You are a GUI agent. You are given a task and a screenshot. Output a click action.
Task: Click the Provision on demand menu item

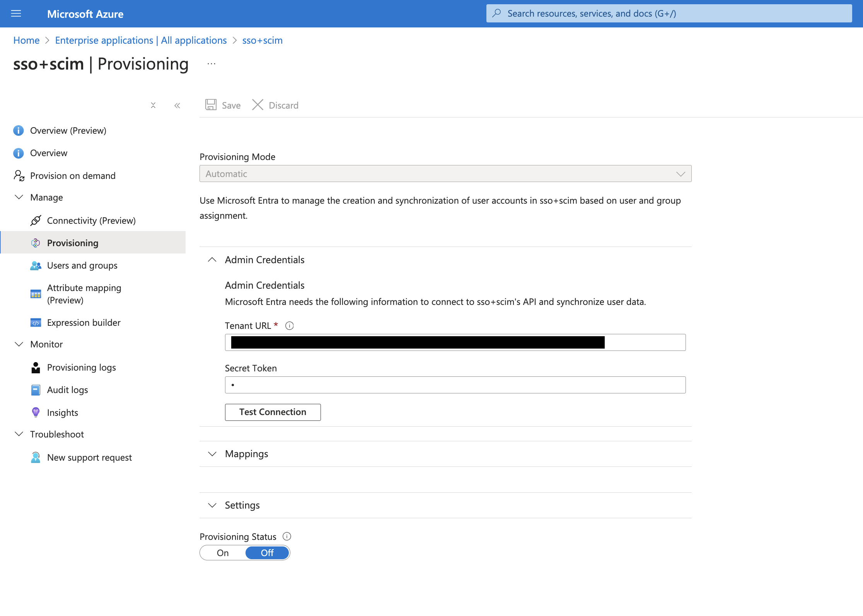point(73,175)
